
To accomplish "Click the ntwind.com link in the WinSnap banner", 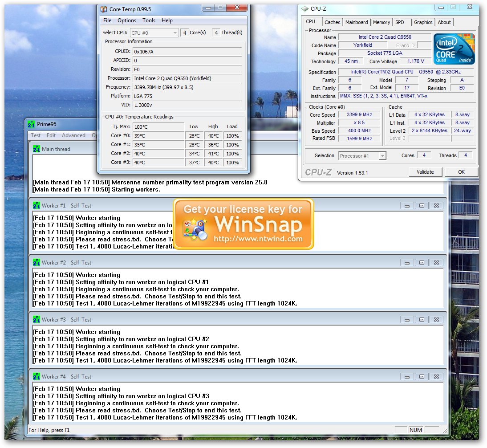I will pyautogui.click(x=258, y=239).
